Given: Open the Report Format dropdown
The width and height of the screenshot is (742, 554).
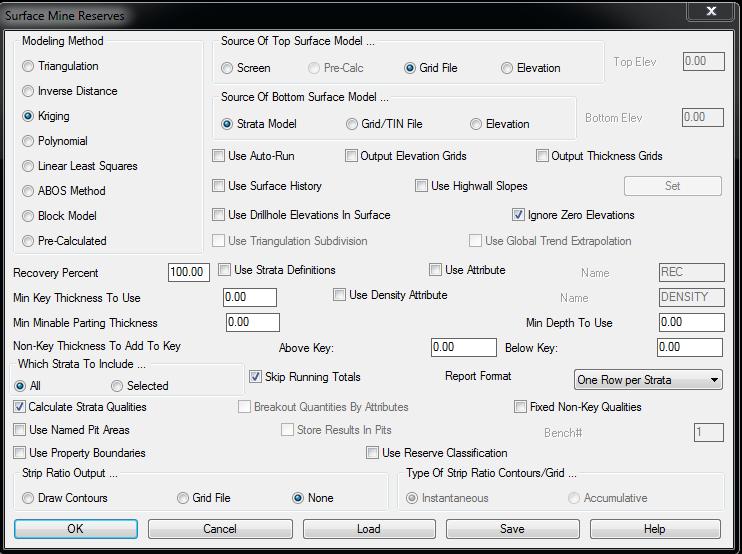Looking at the screenshot, I should click(648, 380).
